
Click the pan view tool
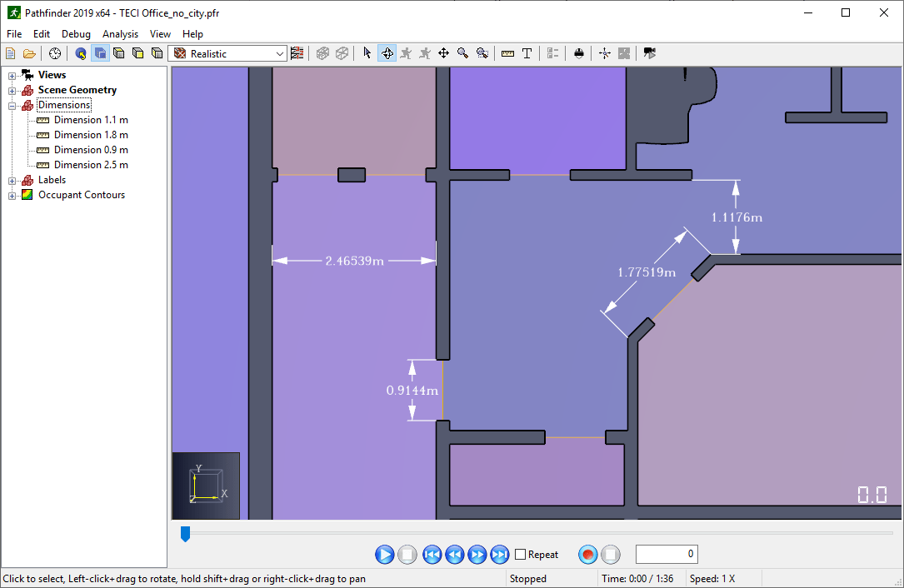[x=443, y=53]
